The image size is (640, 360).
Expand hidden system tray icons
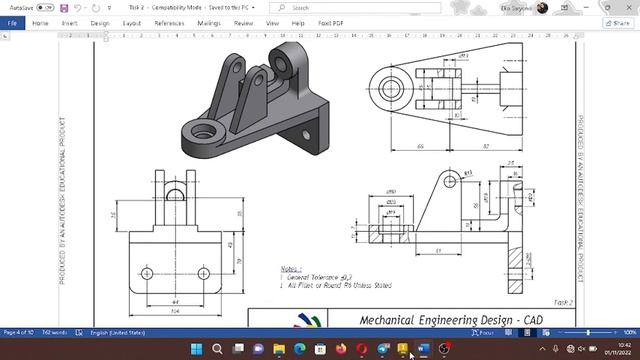pyautogui.click(x=542, y=349)
